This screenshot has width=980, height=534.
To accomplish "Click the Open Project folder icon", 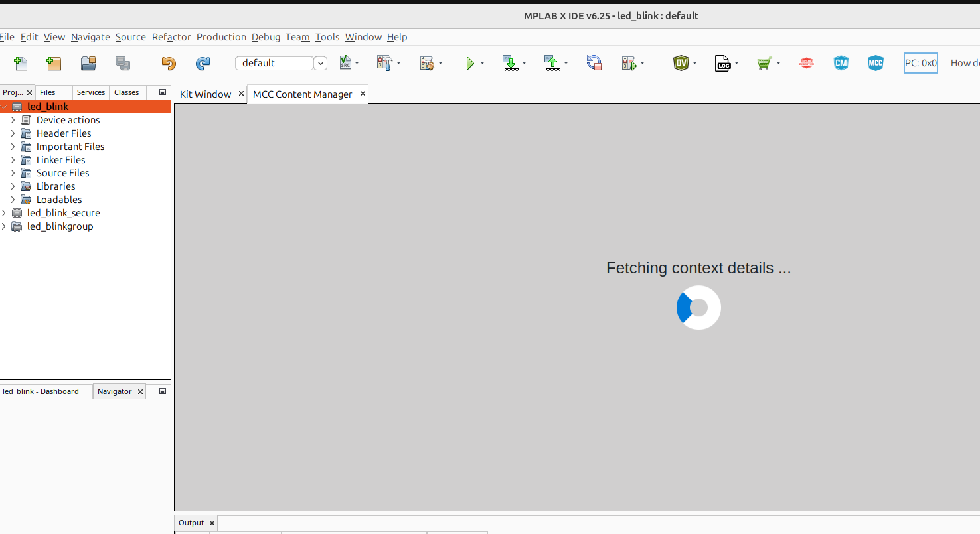I will pos(88,63).
